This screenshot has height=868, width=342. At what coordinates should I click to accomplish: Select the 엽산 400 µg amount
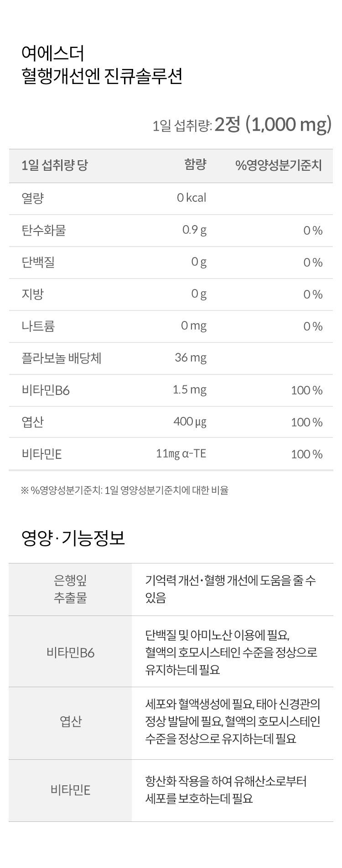(190, 421)
